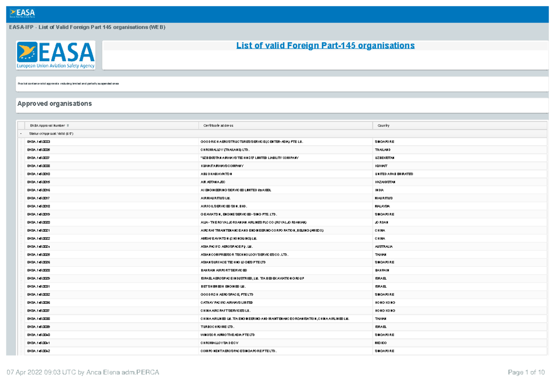Click the row marker beside EASA.145.0003
This screenshot has width=555, height=392.
point(22,142)
